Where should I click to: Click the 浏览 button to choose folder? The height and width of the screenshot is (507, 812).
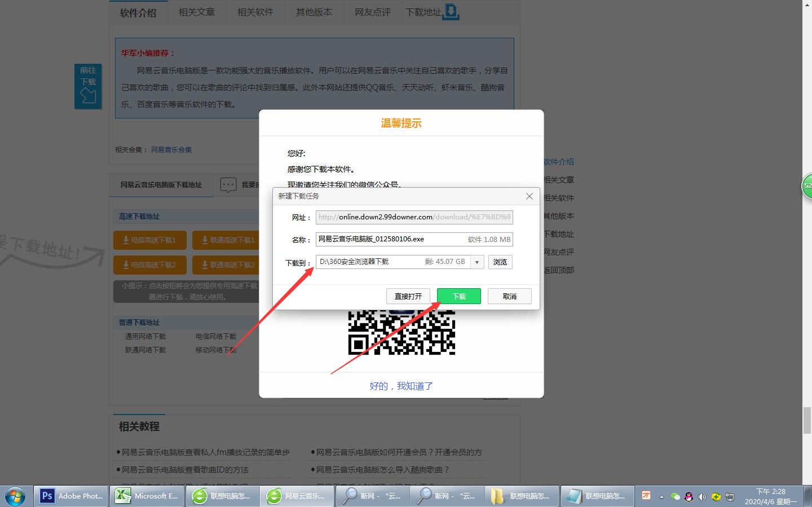point(500,262)
